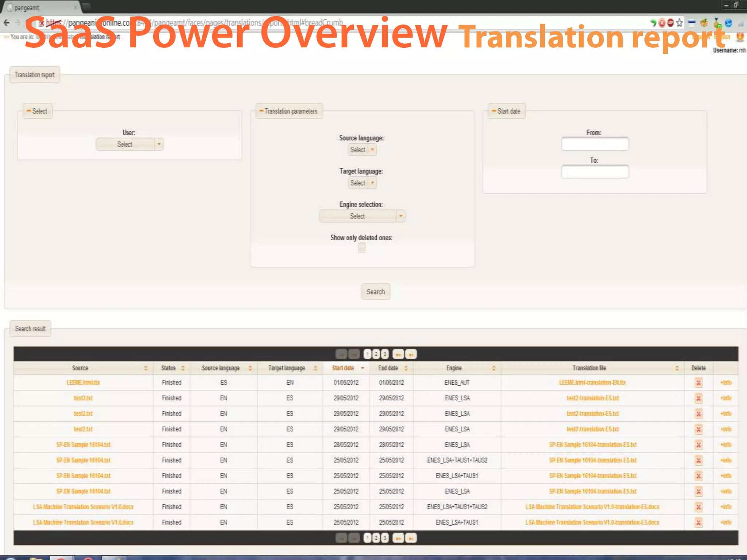Click delete X icon for LEEME.html.ttx row

click(698, 382)
